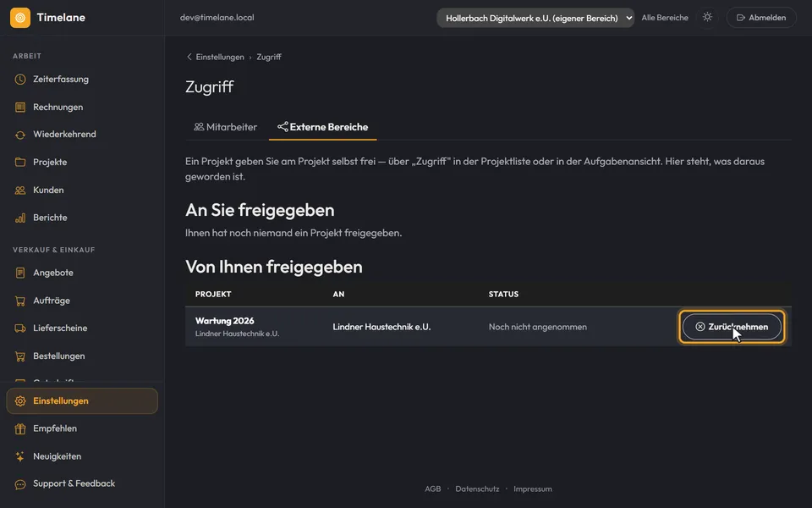Image resolution: width=812 pixels, height=508 pixels.
Task: Open Kunden in the sidebar
Action: (x=82, y=190)
